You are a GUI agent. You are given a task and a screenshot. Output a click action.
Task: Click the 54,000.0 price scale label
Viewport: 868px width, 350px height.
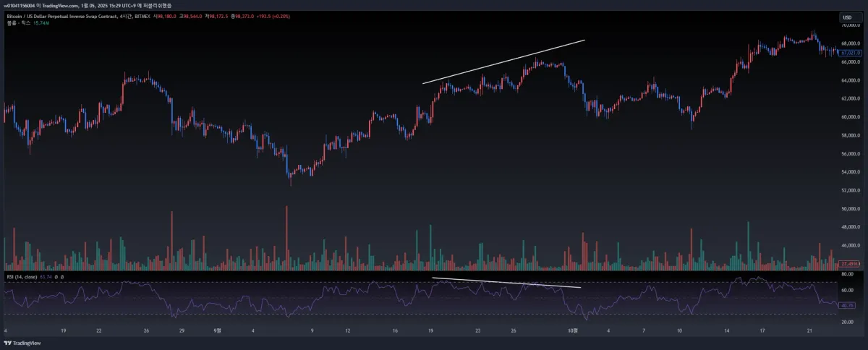pyautogui.click(x=851, y=173)
